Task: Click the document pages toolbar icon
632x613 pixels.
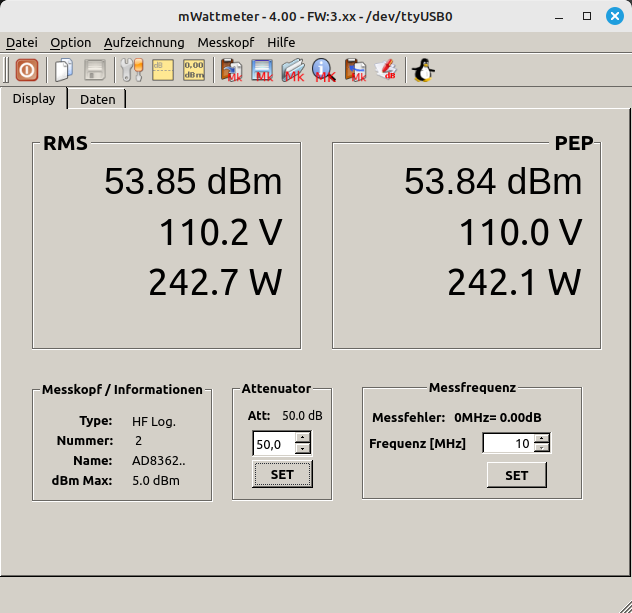Action: tap(64, 70)
